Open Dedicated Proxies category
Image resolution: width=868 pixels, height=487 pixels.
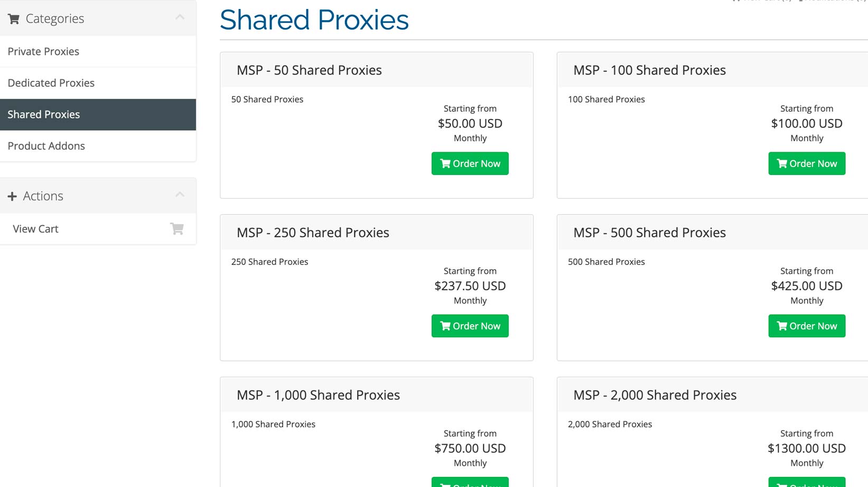click(x=51, y=83)
